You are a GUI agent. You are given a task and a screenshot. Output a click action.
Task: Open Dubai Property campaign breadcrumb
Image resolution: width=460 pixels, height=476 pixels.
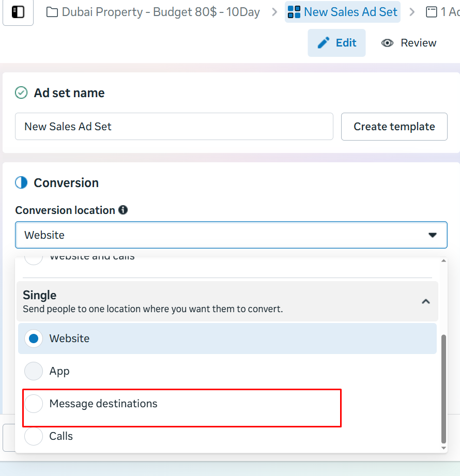pos(160,12)
